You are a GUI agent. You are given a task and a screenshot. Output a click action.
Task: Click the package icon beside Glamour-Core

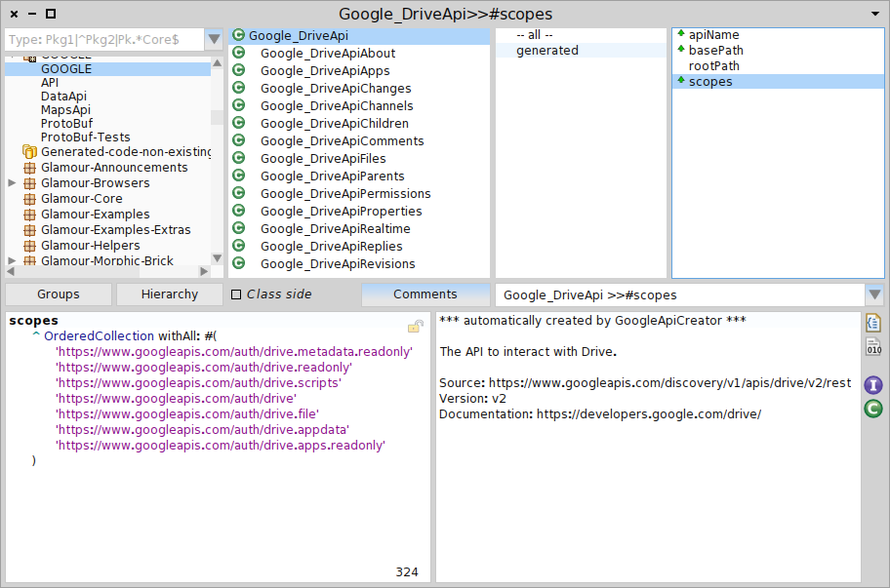coord(29,199)
